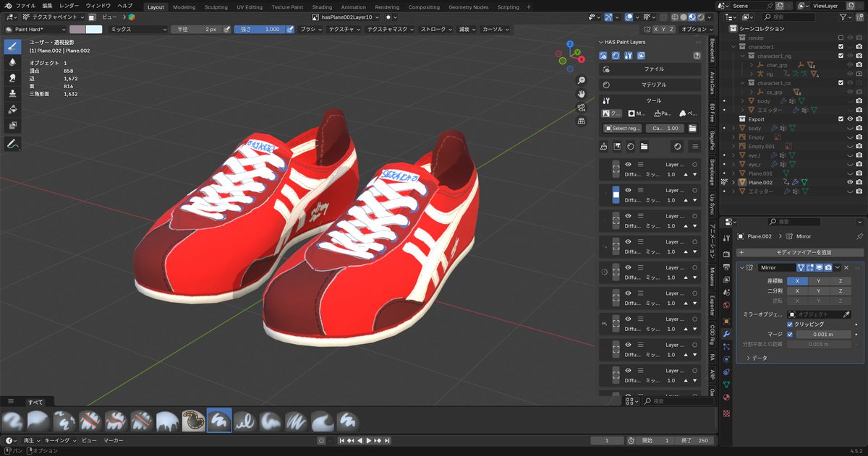Click the Pan hand gizmo icon
Viewport: 868px width, 456px height.
click(x=582, y=94)
